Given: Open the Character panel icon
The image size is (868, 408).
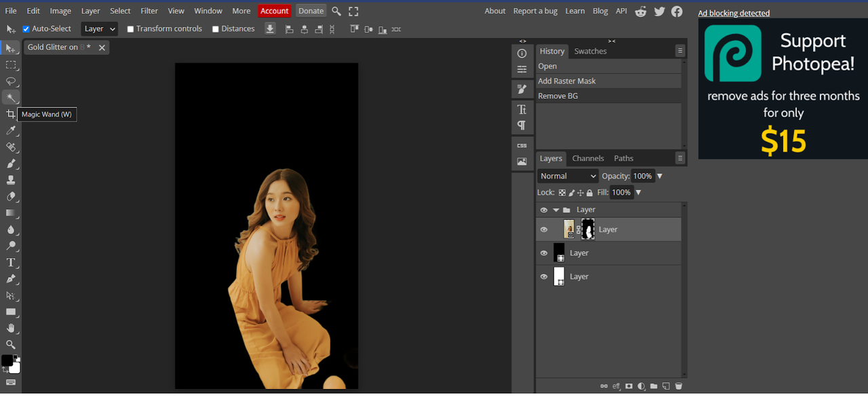Looking at the screenshot, I should click(521, 109).
